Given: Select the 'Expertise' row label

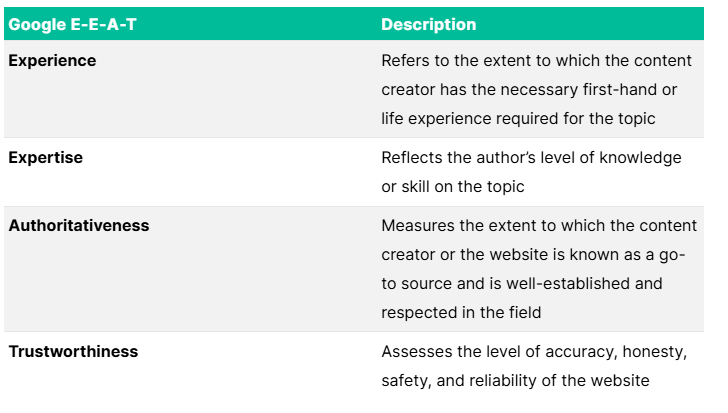Looking at the screenshot, I should [x=45, y=158].
